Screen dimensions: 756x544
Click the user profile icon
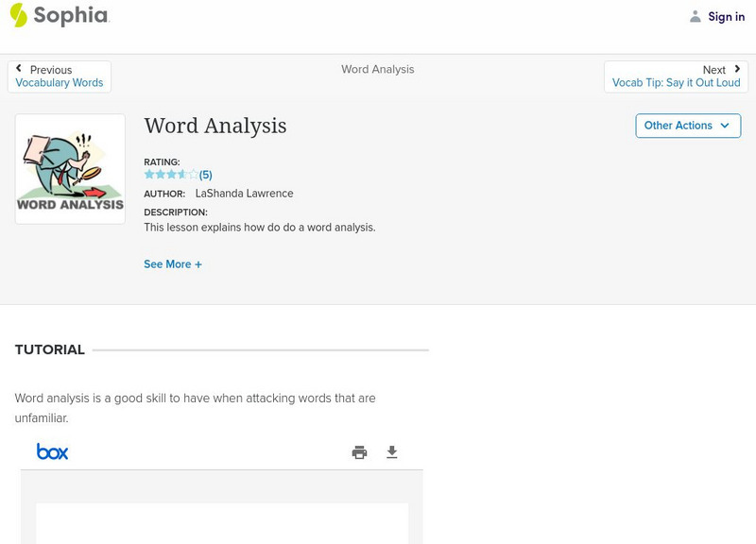tap(696, 17)
